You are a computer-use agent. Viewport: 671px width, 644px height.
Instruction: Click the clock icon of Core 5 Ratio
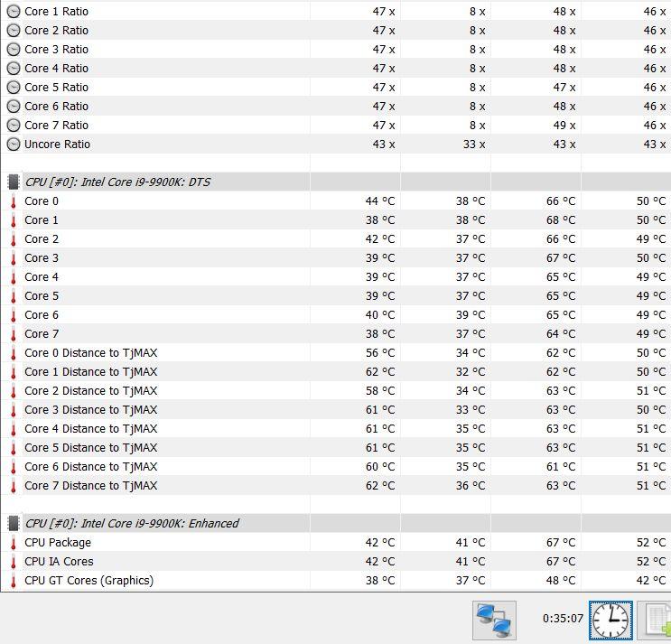click(x=14, y=88)
